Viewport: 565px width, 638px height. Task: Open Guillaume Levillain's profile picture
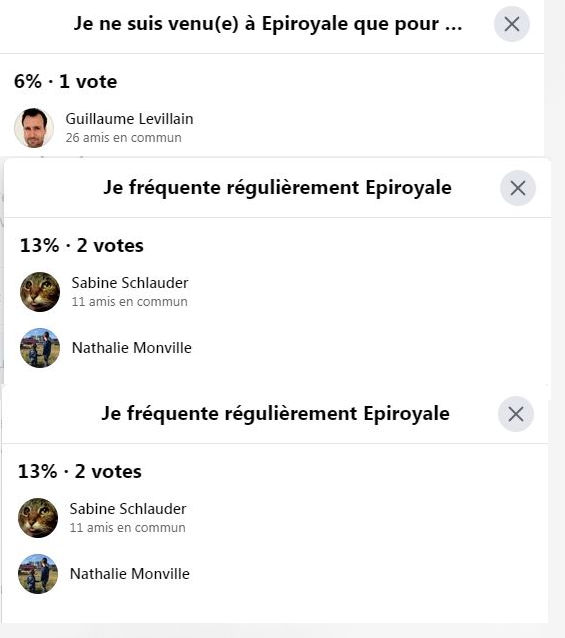click(34, 128)
